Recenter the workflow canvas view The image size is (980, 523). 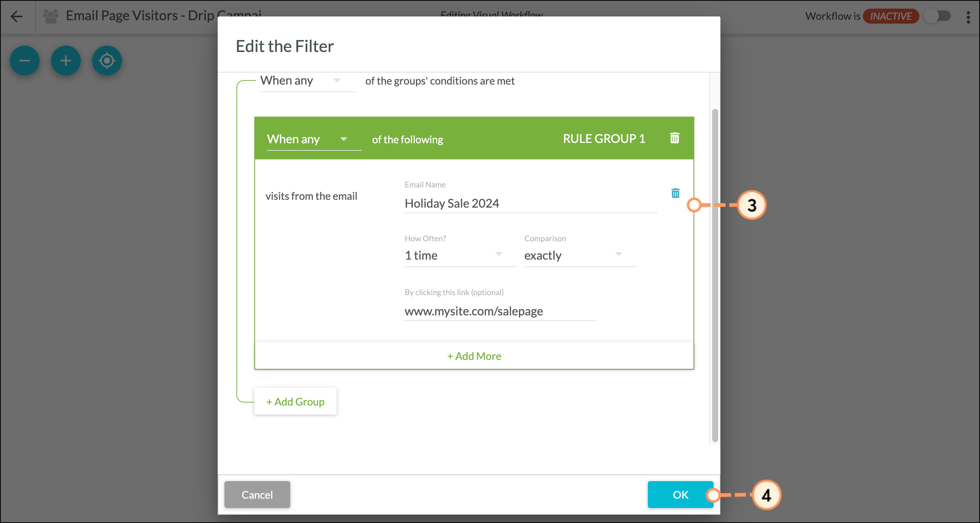click(107, 61)
